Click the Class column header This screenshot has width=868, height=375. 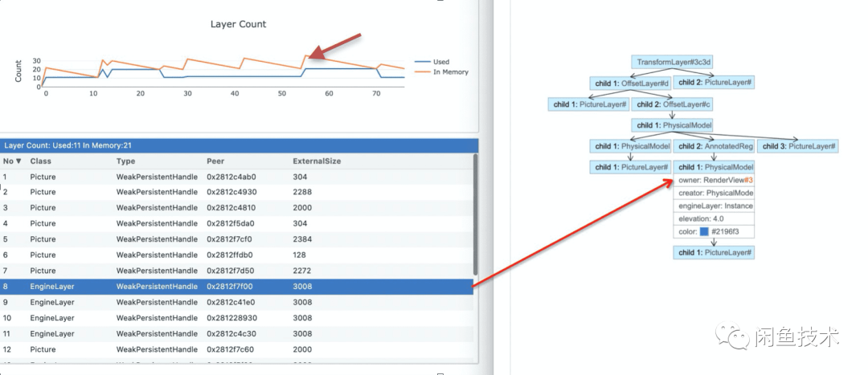40,161
